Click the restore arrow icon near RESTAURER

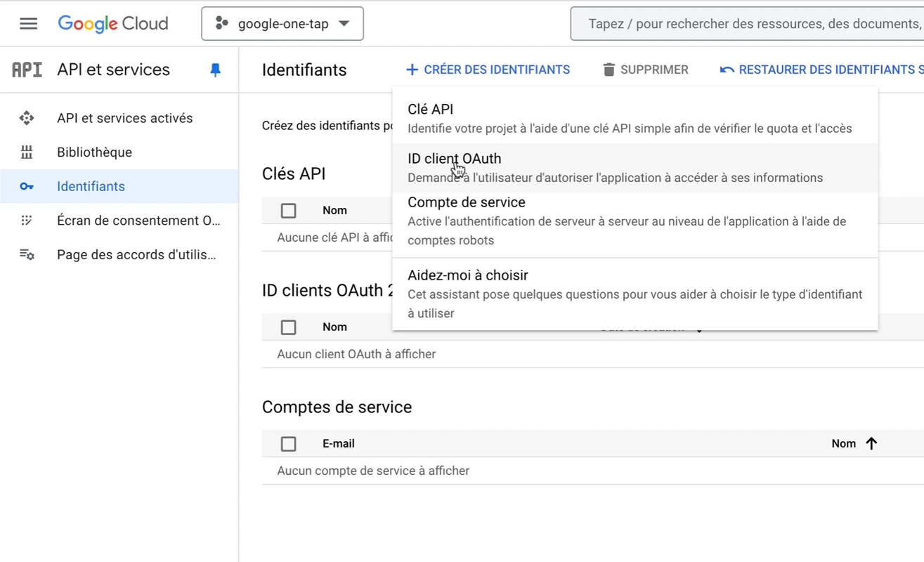(x=727, y=69)
